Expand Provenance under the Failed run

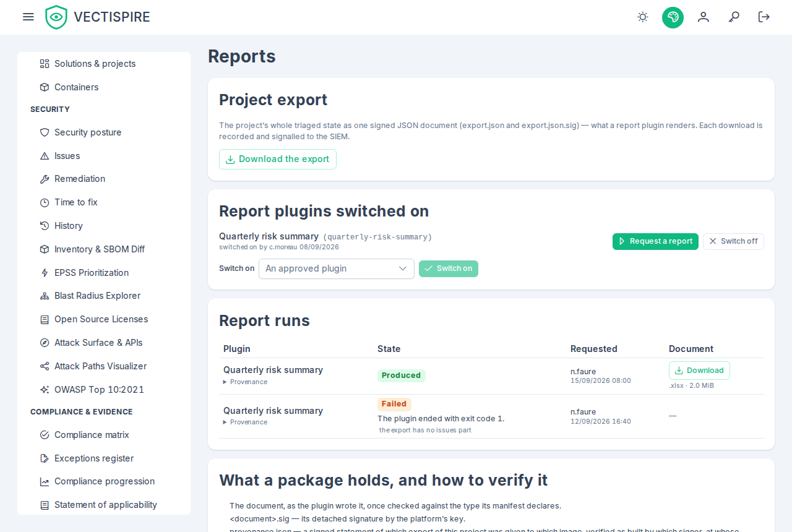click(x=245, y=423)
